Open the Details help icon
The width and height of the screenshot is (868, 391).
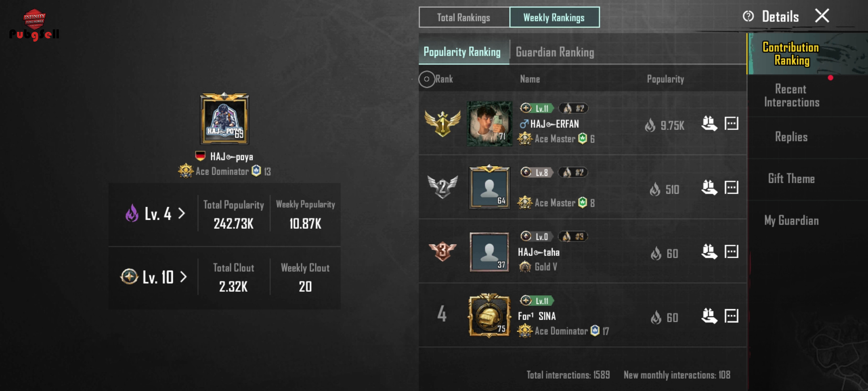[x=748, y=16]
